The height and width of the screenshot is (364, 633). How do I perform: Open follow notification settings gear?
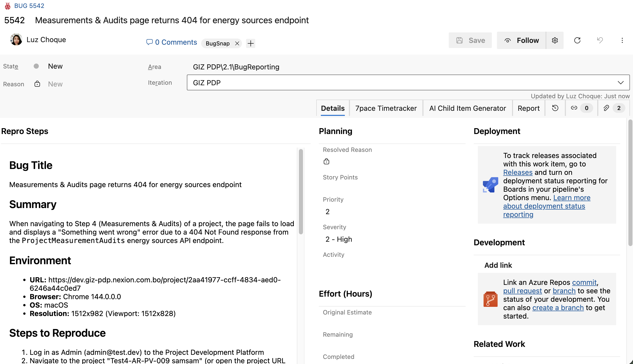555,40
